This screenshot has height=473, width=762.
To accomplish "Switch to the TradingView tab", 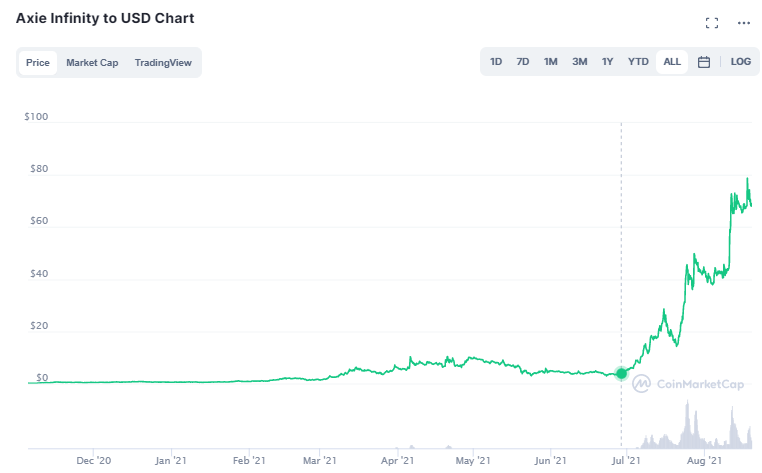I will 163,63.
